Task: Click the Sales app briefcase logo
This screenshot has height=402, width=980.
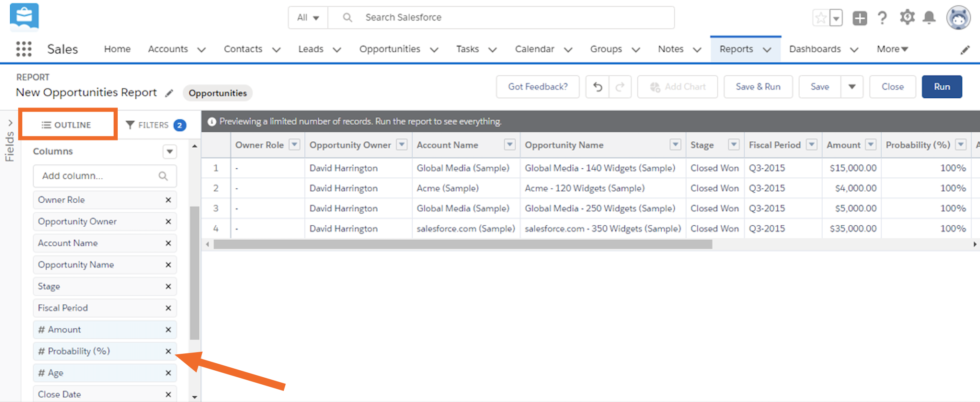Action: pyautogui.click(x=24, y=17)
